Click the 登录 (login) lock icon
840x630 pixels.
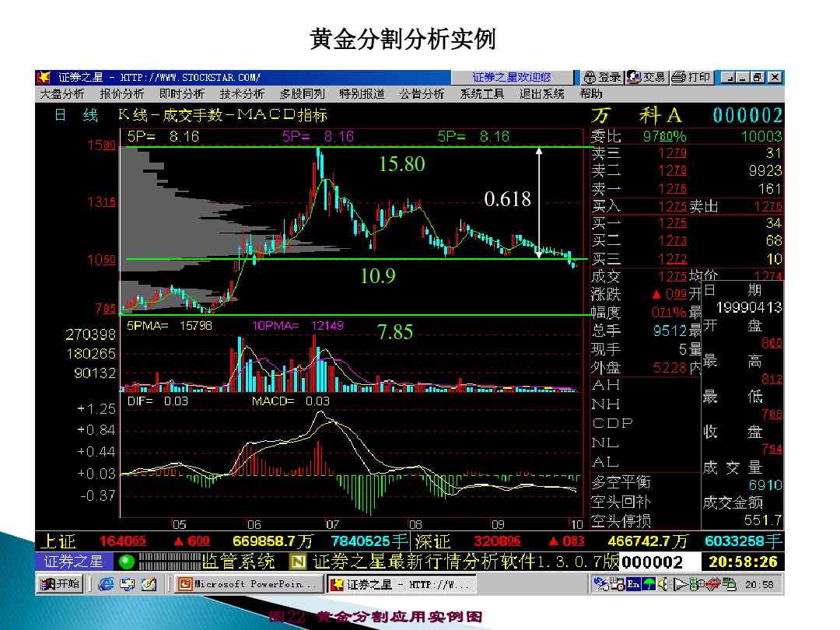point(590,76)
